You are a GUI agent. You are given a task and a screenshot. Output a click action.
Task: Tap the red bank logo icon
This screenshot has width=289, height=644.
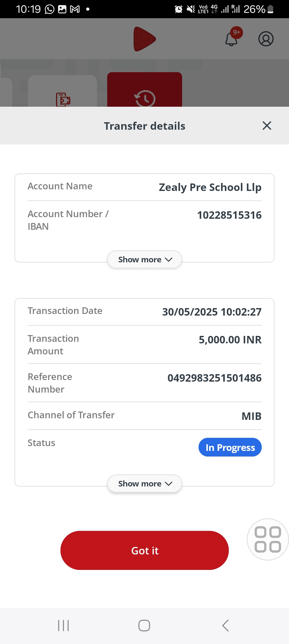coord(144,39)
